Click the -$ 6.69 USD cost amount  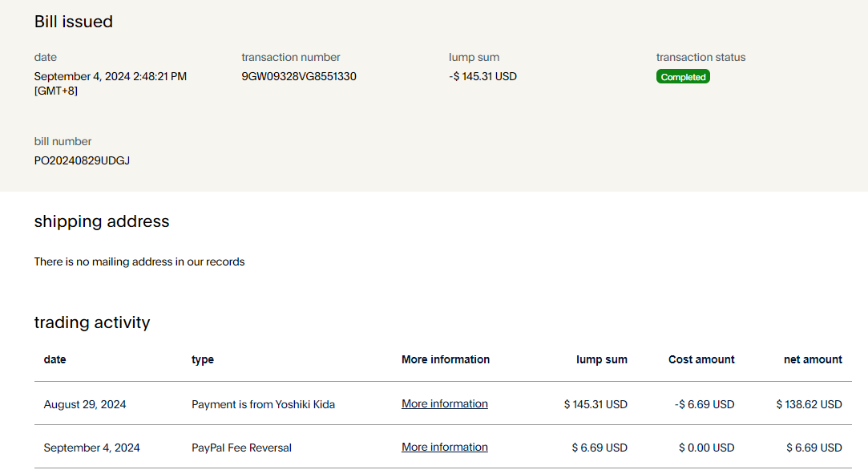704,405
